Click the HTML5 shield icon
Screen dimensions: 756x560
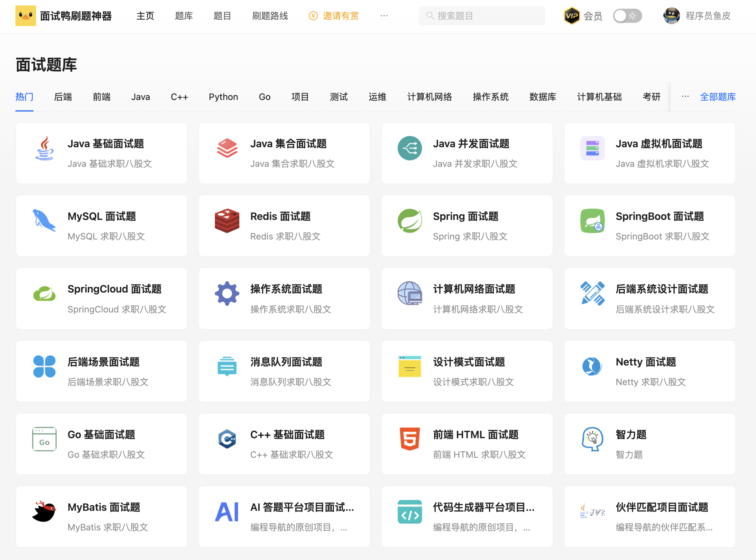(410, 438)
